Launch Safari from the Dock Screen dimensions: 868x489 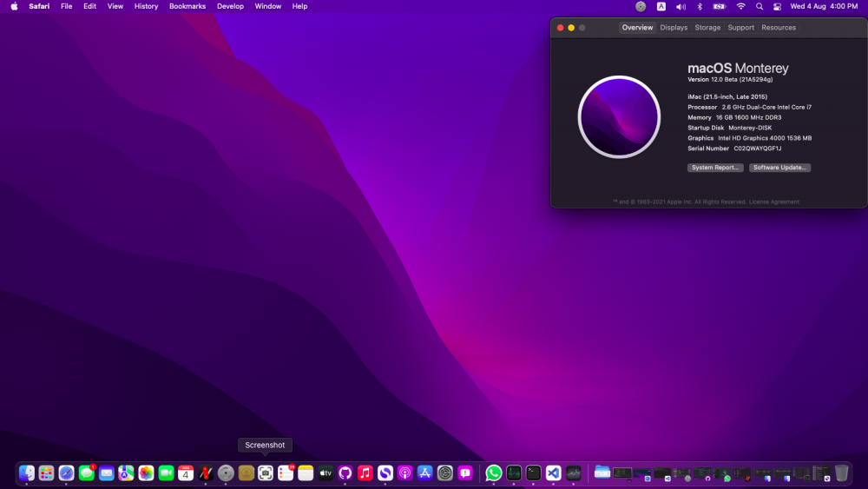pos(67,473)
